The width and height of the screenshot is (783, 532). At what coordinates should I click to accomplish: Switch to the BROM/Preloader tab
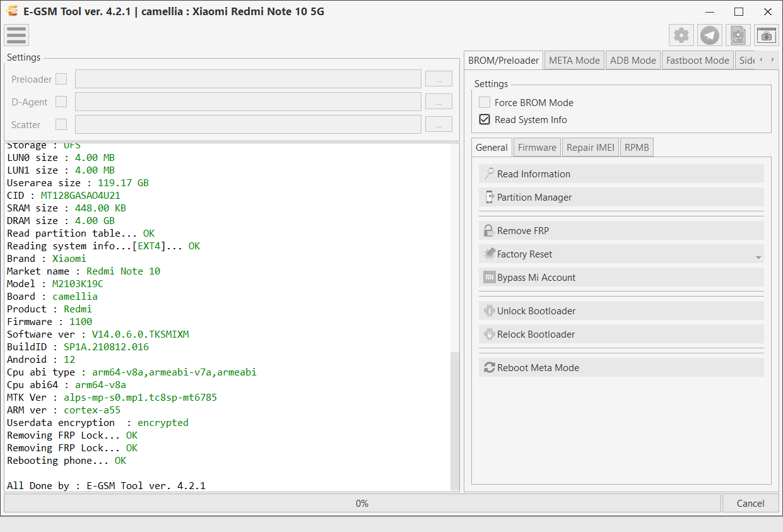[503, 61]
